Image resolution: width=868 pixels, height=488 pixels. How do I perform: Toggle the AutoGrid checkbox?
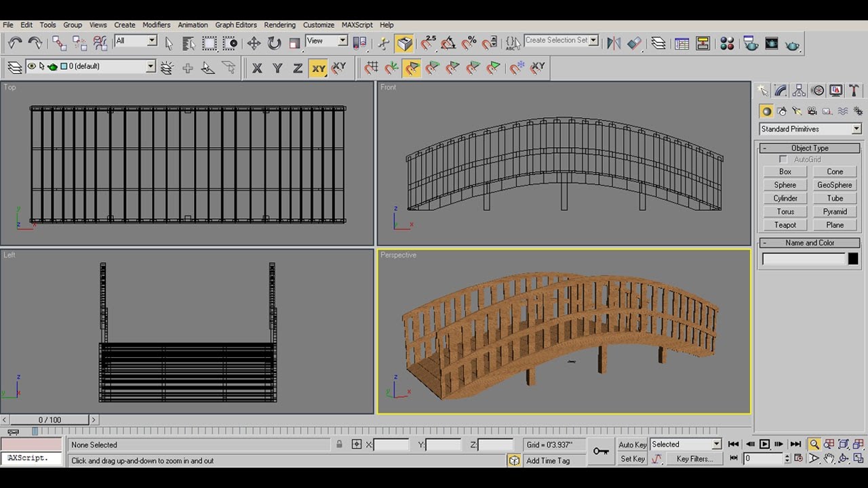pyautogui.click(x=783, y=160)
